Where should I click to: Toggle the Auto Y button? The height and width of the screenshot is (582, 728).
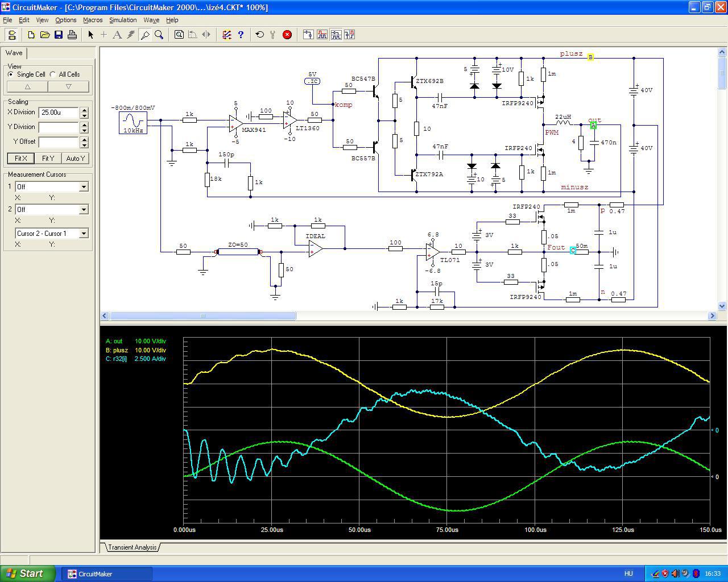(76, 159)
